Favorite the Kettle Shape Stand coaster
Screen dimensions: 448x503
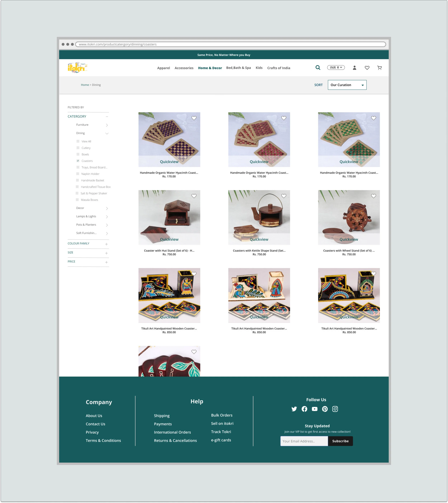pyautogui.click(x=284, y=196)
